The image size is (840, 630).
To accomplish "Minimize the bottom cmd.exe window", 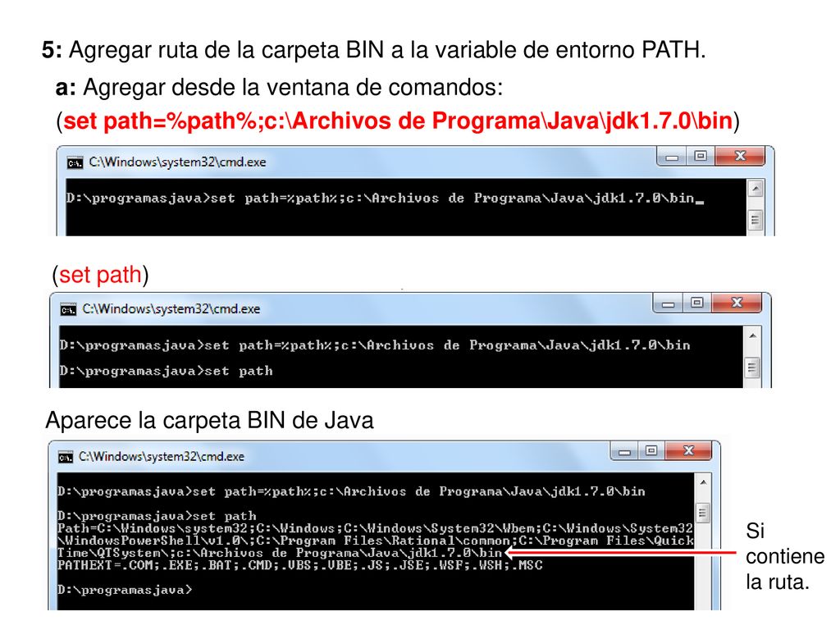I will point(624,451).
